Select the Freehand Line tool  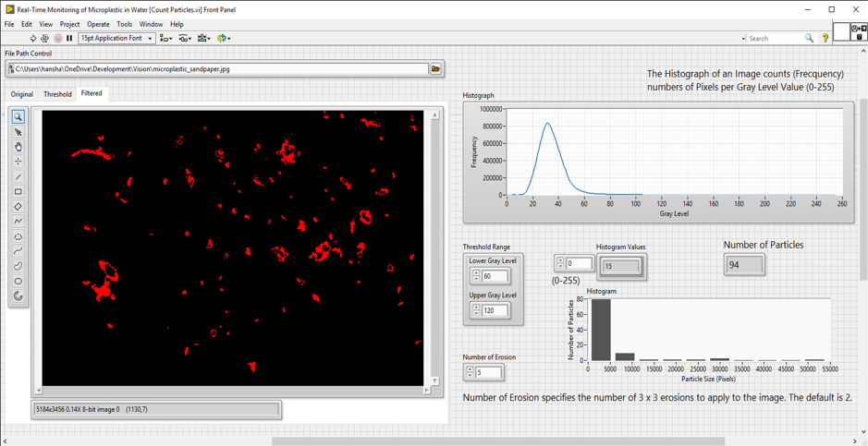(x=18, y=251)
